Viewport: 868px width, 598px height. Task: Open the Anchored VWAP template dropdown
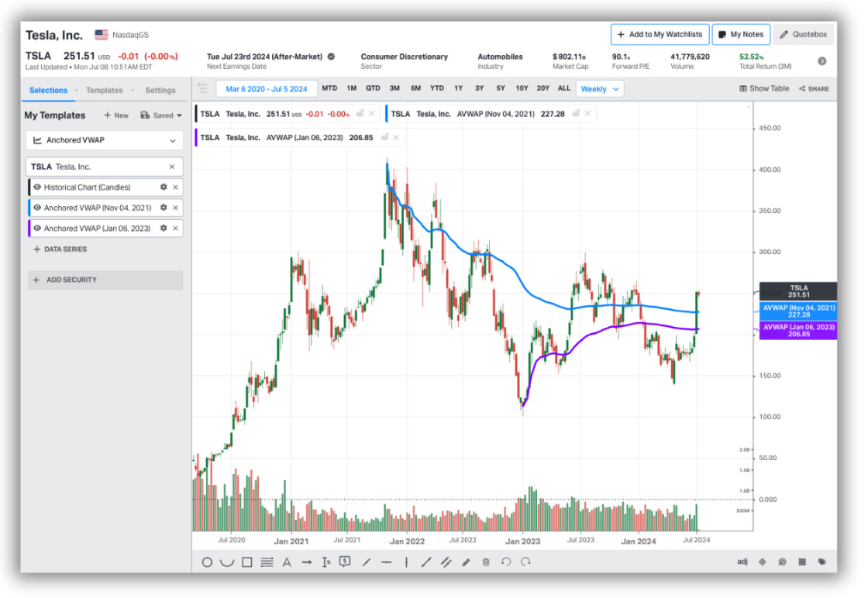tap(105, 140)
